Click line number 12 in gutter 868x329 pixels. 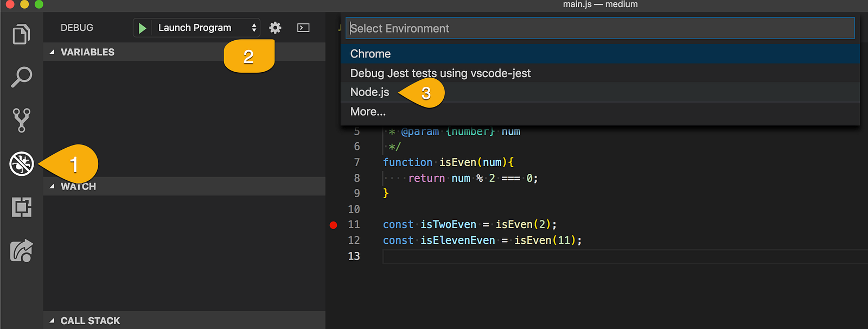point(354,241)
